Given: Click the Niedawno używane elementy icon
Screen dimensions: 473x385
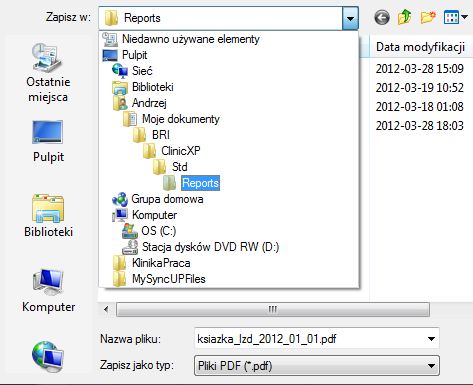Looking at the screenshot, I should (110, 39).
